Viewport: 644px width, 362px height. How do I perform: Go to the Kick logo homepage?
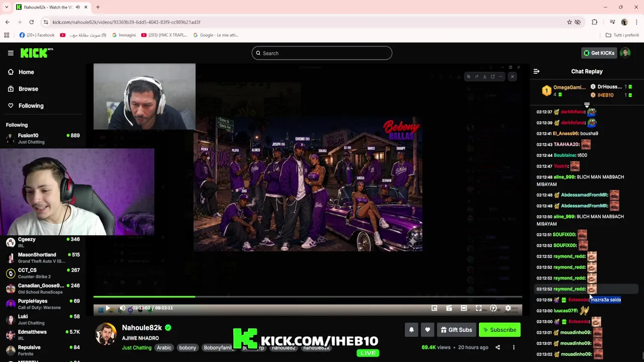point(36,53)
